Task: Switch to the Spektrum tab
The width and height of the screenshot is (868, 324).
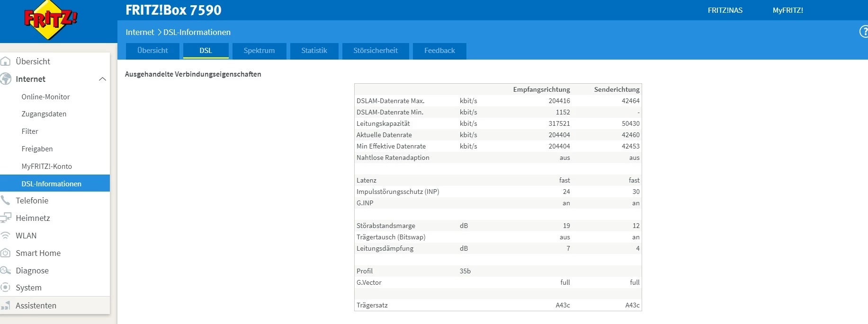Action: 259,51
